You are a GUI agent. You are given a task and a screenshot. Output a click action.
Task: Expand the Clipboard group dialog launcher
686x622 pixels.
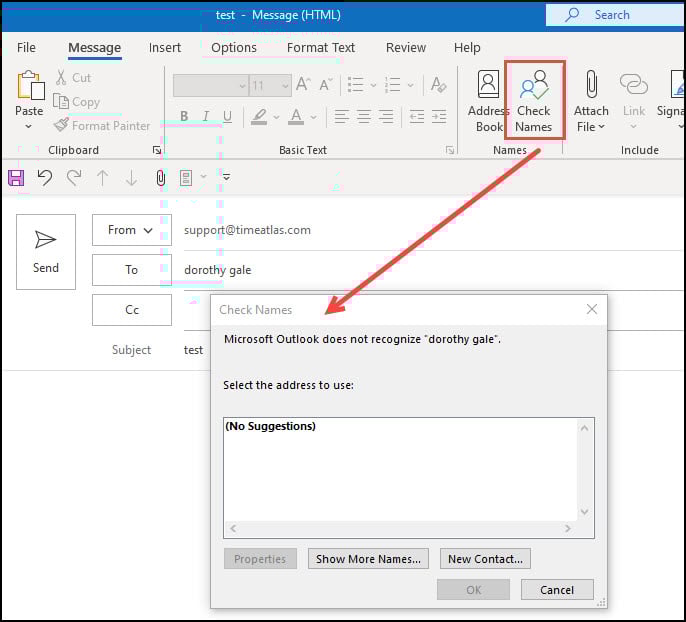point(157,150)
